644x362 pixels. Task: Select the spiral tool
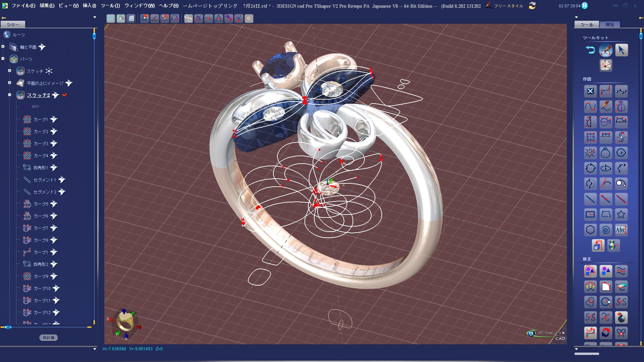coord(606,230)
